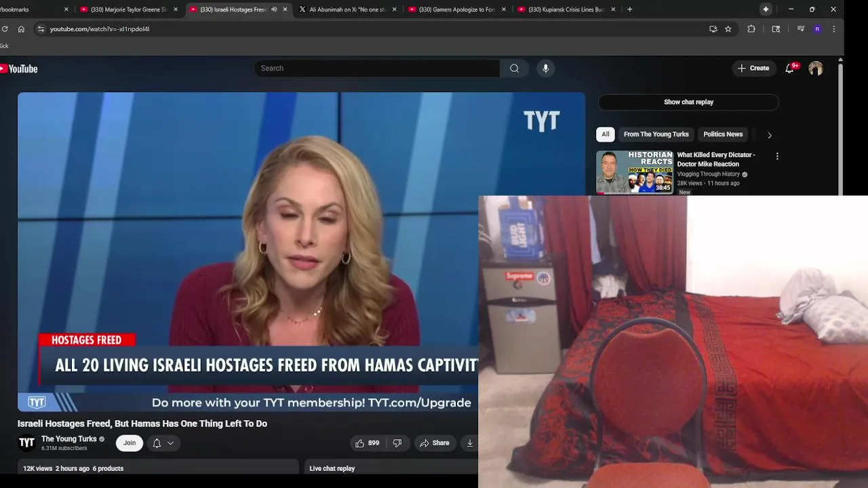Switch to Marjorie Taylor Greene tab

129,9
